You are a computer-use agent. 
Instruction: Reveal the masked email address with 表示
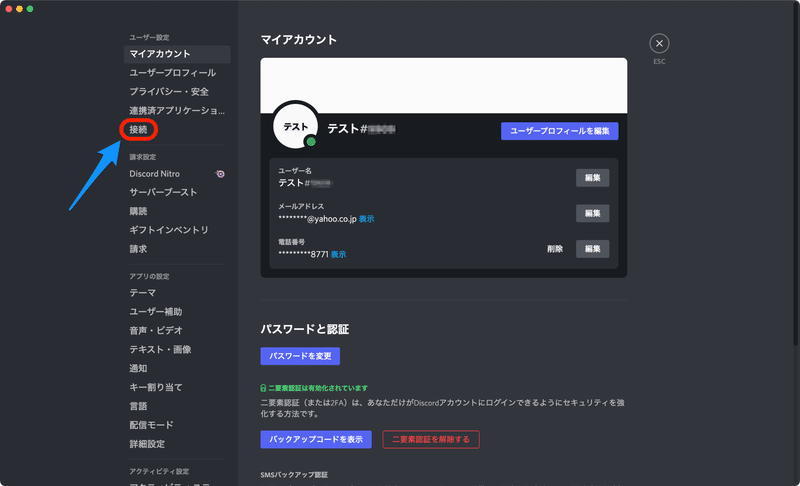tap(367, 219)
